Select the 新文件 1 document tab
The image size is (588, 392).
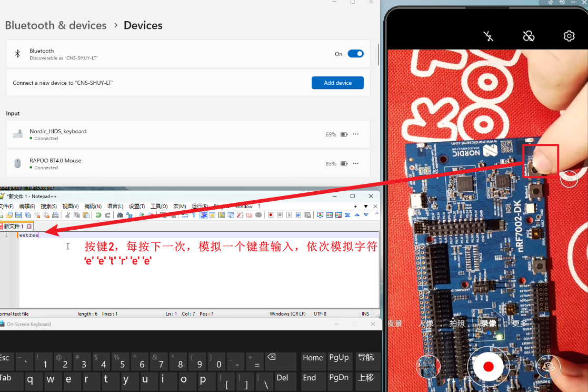point(14,226)
